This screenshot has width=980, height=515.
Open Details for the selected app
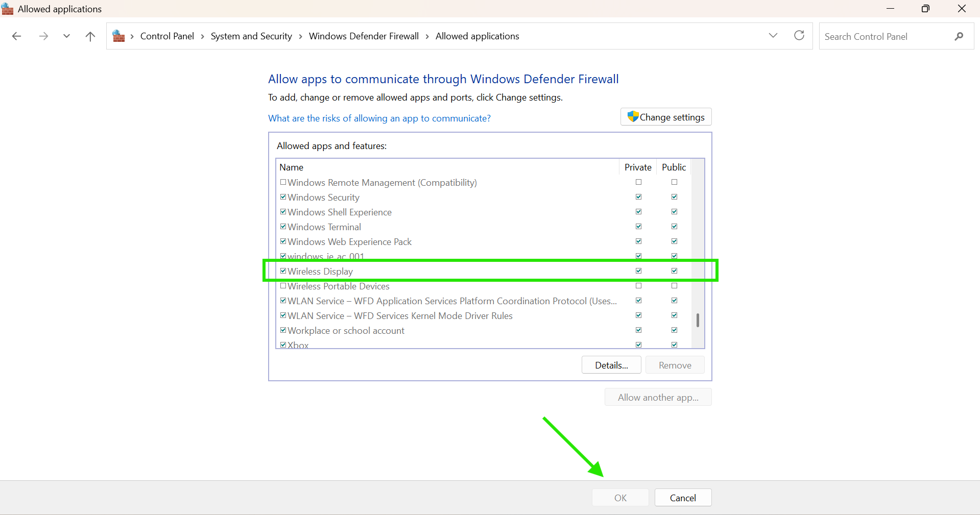click(611, 365)
